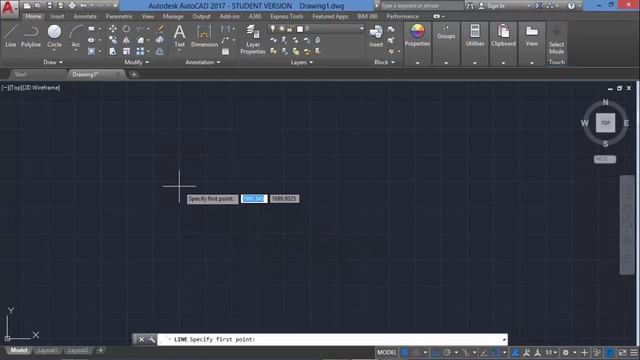Select the Offset tool in Modify
640x360 pixels.
tap(160, 51)
